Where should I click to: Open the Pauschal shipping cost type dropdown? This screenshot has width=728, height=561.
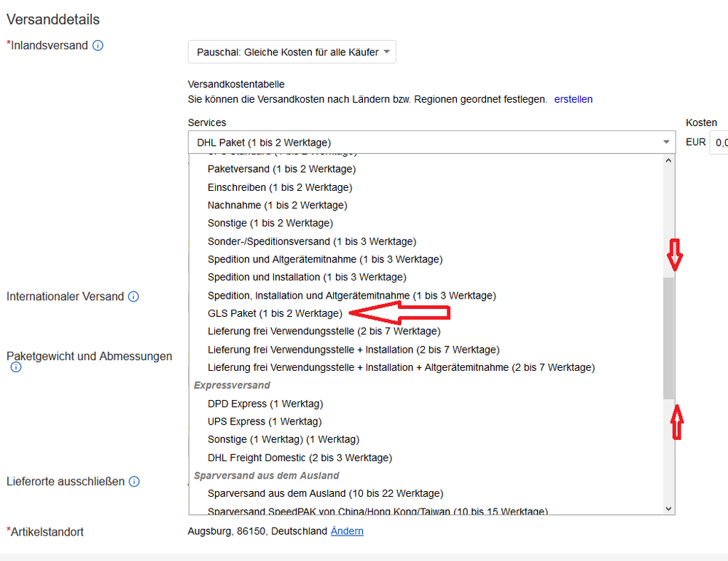click(291, 52)
